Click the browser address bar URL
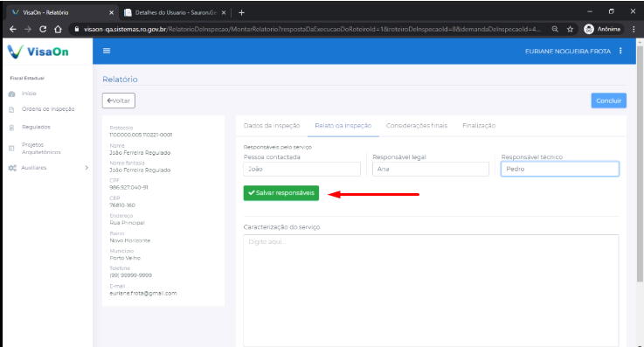The height and width of the screenshot is (347, 644). click(x=312, y=29)
